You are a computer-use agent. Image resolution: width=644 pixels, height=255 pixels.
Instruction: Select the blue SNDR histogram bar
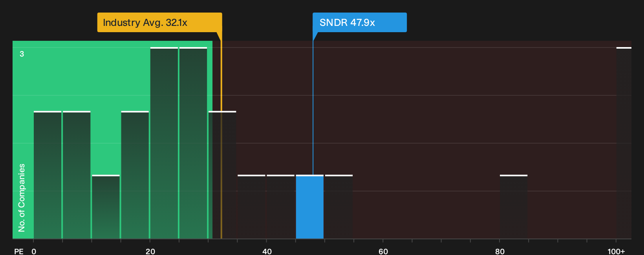click(310, 207)
